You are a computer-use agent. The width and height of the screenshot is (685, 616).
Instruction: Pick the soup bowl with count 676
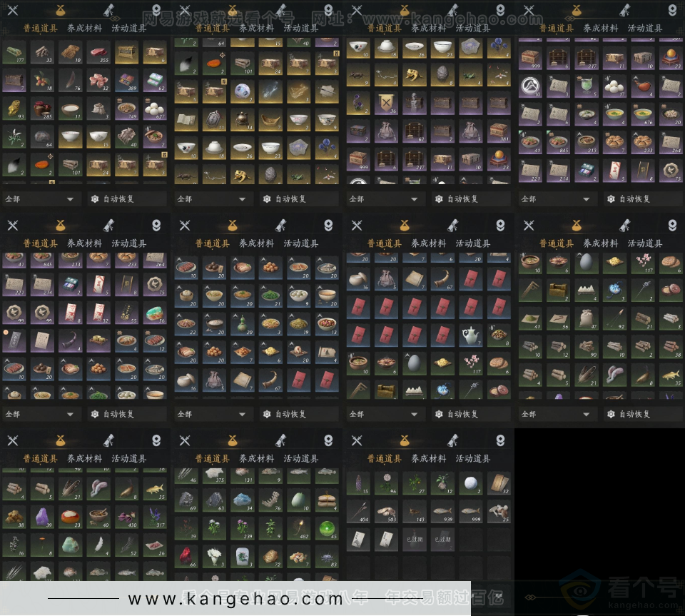pos(643,116)
